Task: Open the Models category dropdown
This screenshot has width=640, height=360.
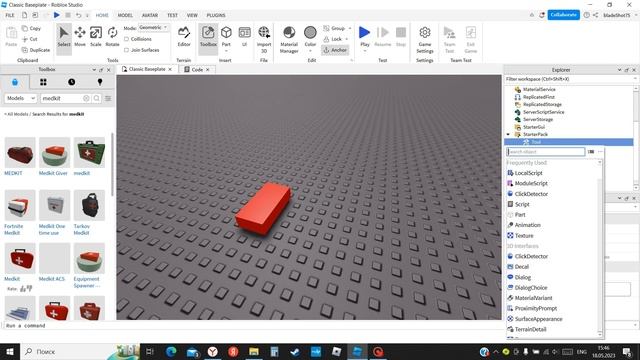Action: tap(21, 98)
